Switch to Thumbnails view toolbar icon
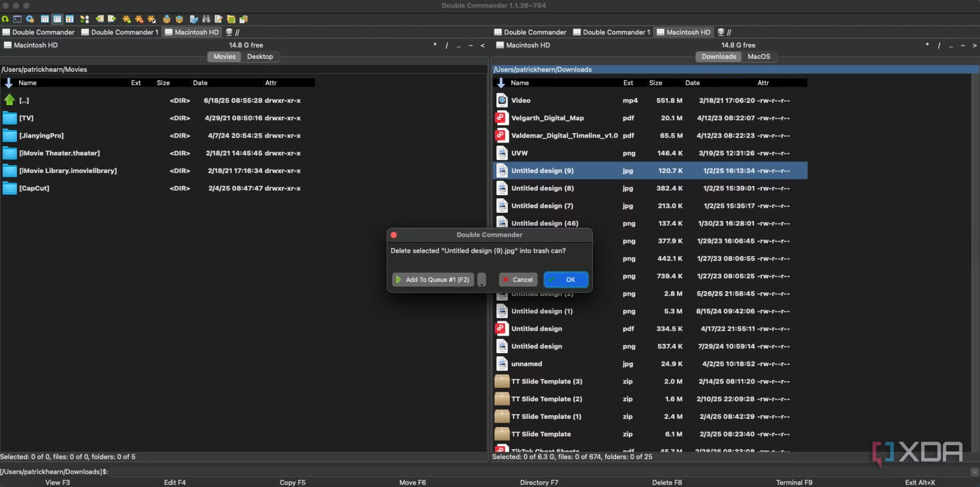 click(x=69, y=19)
